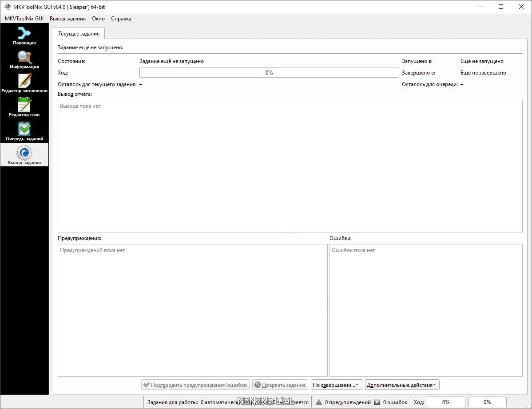This screenshot has width=532, height=409.
Task: Expand Дополнительные действия dropdown
Action: point(402,385)
